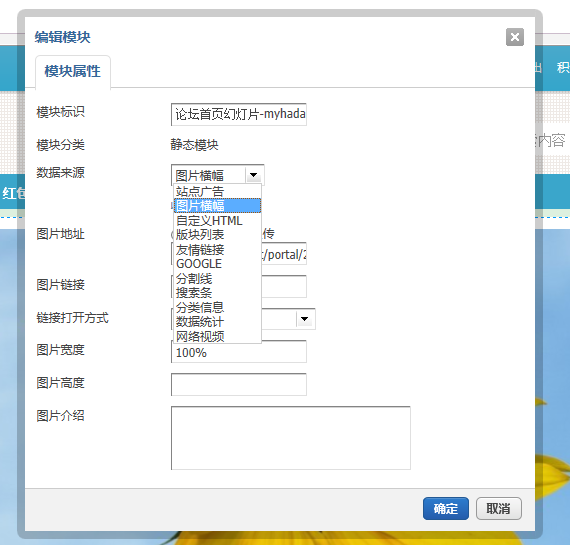
Task: Click into the 图片链接 input field
Action: coord(284,286)
